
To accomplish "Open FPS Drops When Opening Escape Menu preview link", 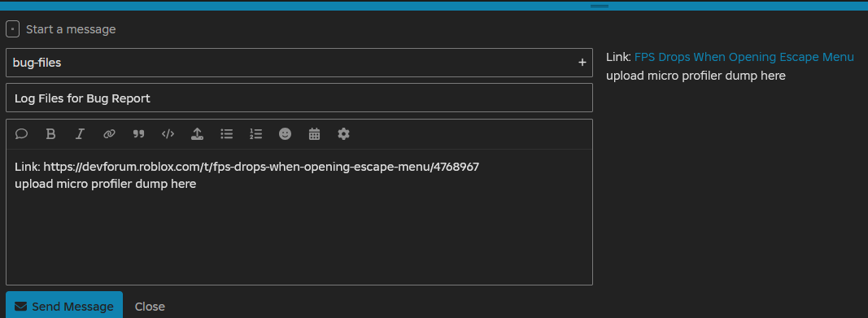I will (744, 57).
